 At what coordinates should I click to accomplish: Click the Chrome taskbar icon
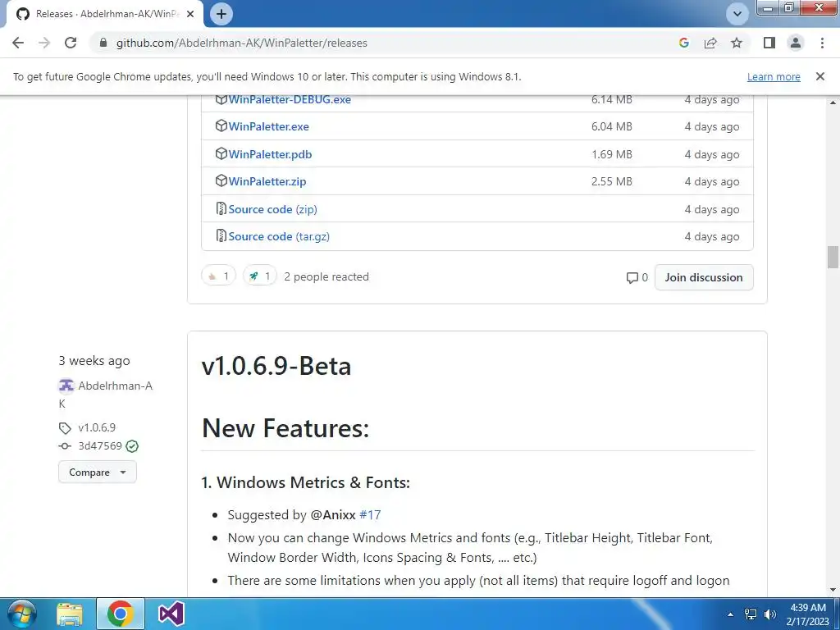[x=120, y=614]
